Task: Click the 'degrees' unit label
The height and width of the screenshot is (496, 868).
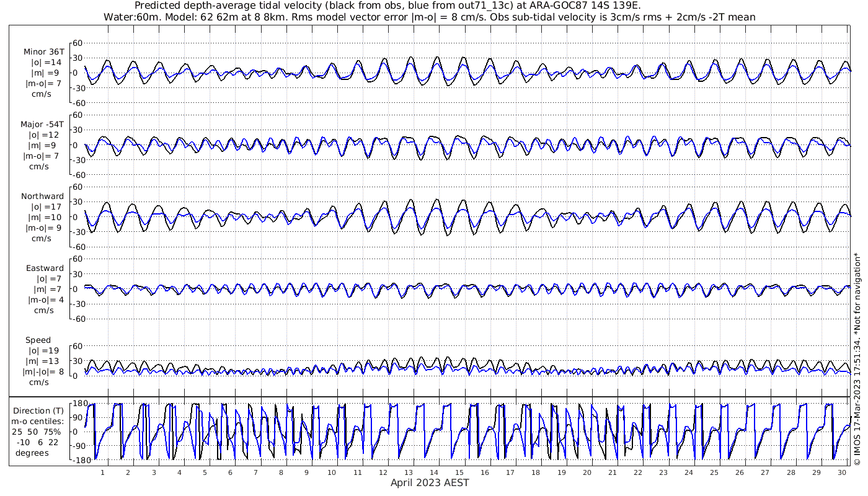Action: [32, 453]
